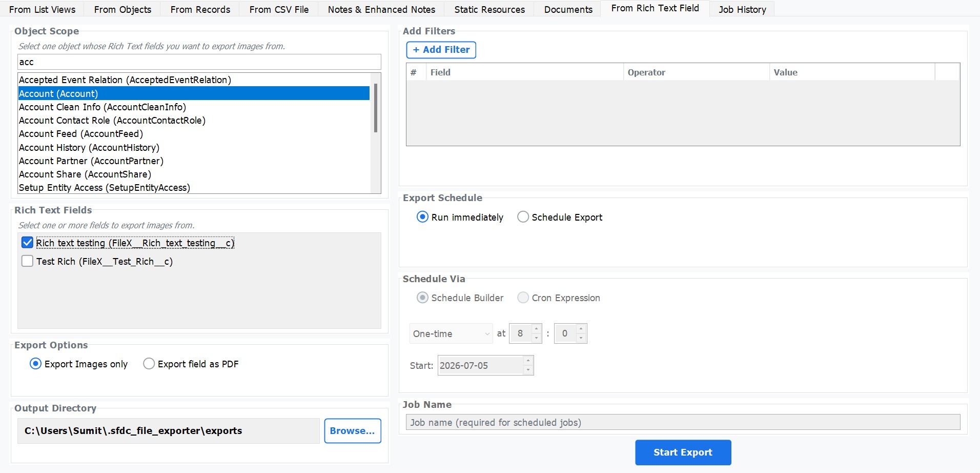This screenshot has width=980, height=473.
Task: Open the One-time frequency dropdown
Action: click(451, 333)
